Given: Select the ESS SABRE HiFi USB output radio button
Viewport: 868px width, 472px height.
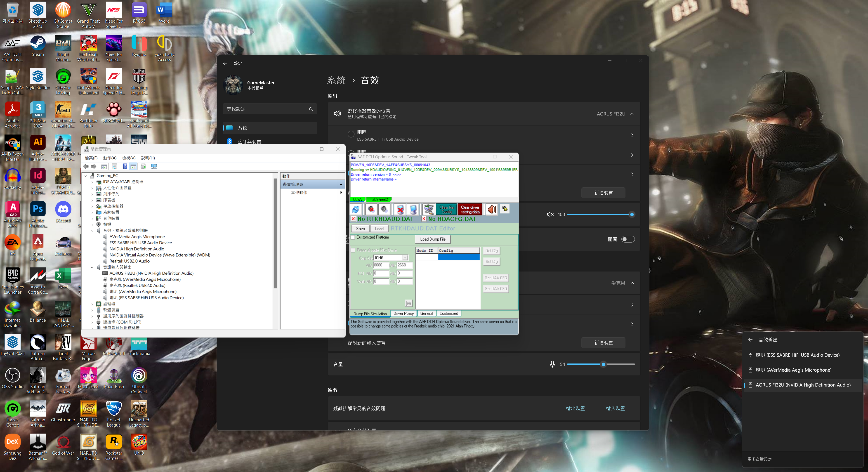Looking at the screenshot, I should point(351,134).
